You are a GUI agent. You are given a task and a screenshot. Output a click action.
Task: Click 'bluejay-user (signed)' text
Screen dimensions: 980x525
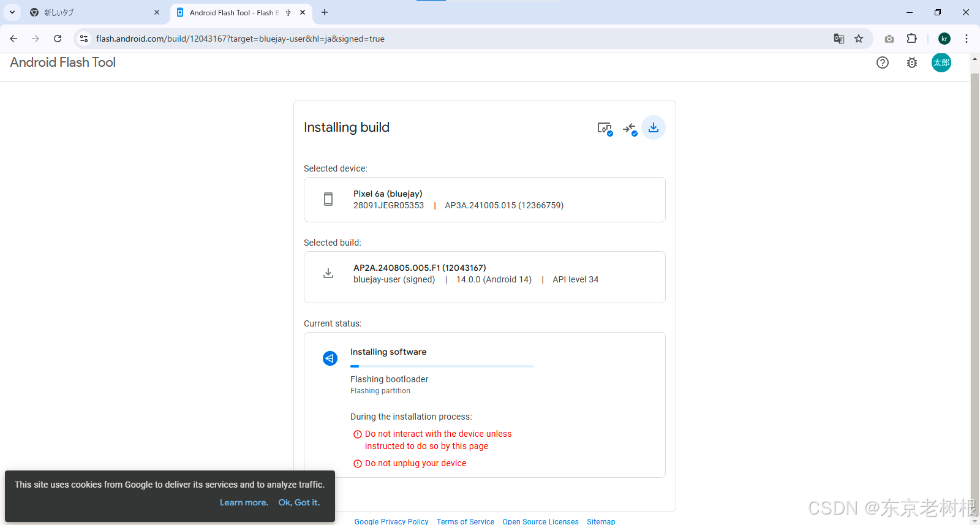point(394,279)
